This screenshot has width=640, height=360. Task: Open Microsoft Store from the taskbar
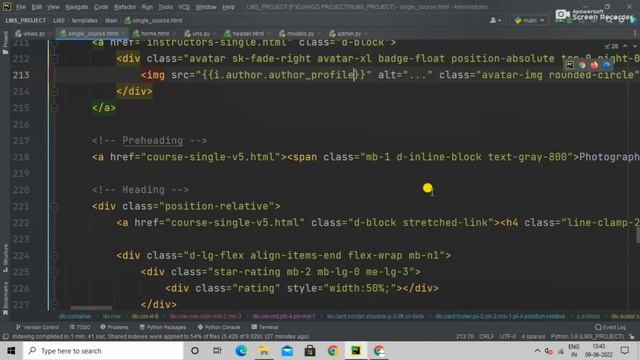[x=310, y=351]
